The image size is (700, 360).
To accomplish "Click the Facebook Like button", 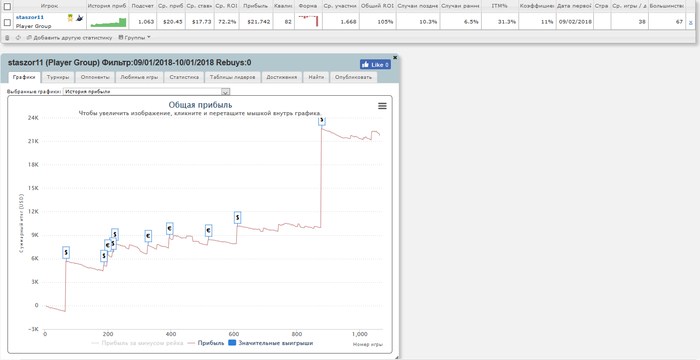I will tap(375, 65).
